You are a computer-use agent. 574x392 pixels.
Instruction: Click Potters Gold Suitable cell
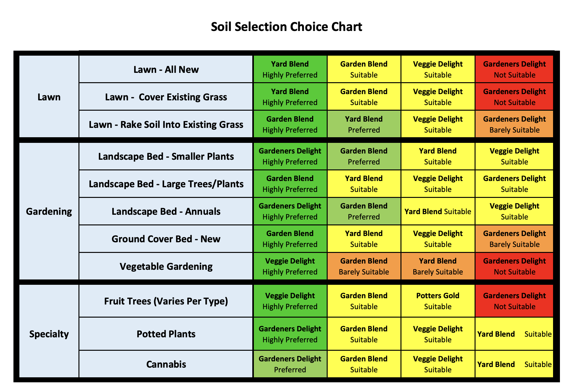tap(438, 301)
